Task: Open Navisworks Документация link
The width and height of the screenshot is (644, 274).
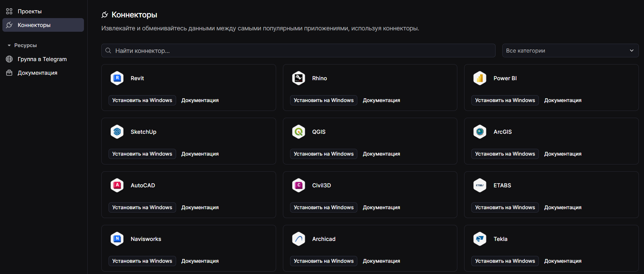Action: click(200, 261)
